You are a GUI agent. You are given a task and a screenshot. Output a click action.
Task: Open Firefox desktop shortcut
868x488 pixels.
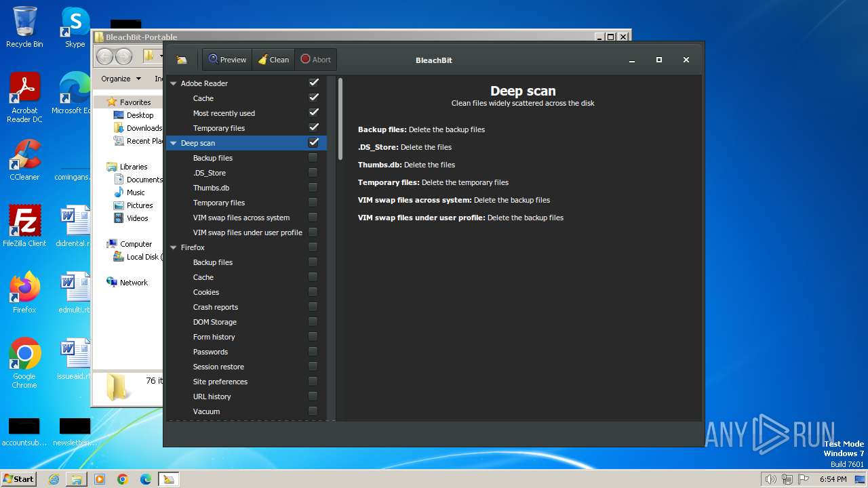[x=24, y=293]
